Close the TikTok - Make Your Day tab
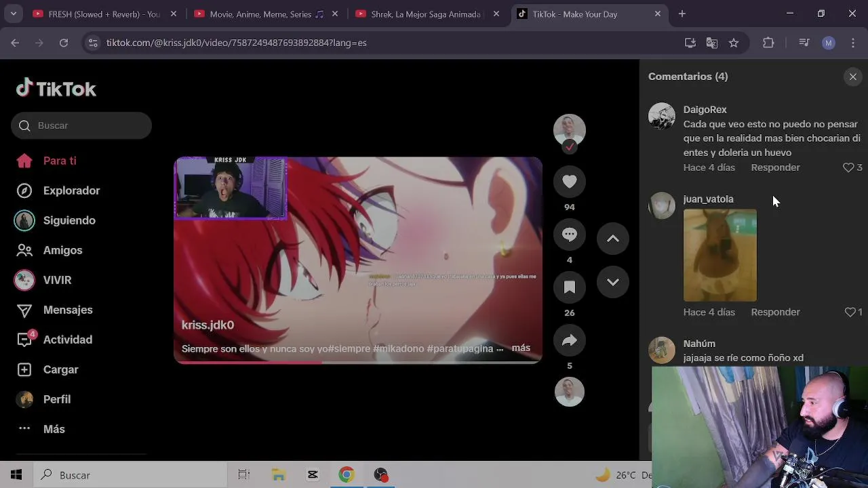This screenshot has width=868, height=488. tap(657, 14)
